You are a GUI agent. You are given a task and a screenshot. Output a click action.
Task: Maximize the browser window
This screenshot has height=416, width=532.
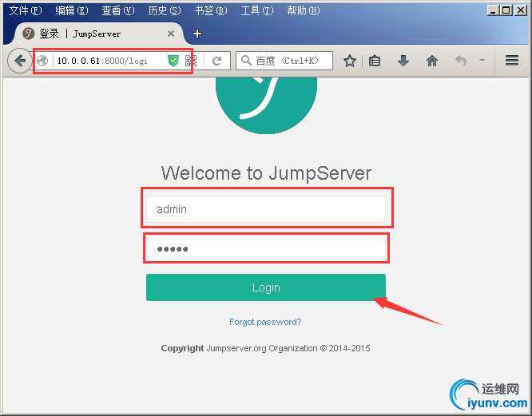pyautogui.click(x=506, y=10)
